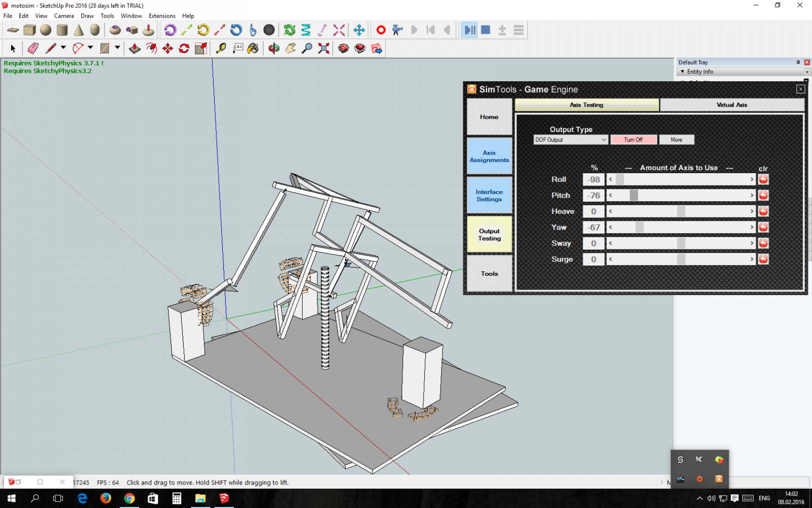Open the Draw menu
Image resolution: width=812 pixels, height=508 pixels.
87,16
